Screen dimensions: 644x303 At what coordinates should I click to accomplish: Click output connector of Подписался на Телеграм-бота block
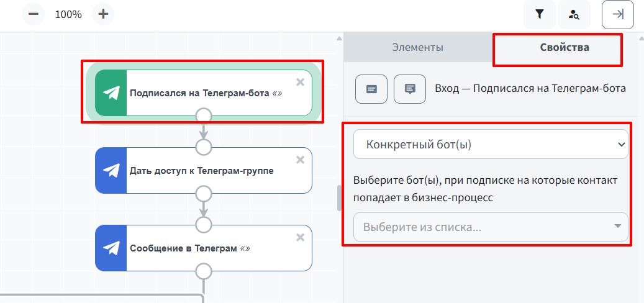203,116
